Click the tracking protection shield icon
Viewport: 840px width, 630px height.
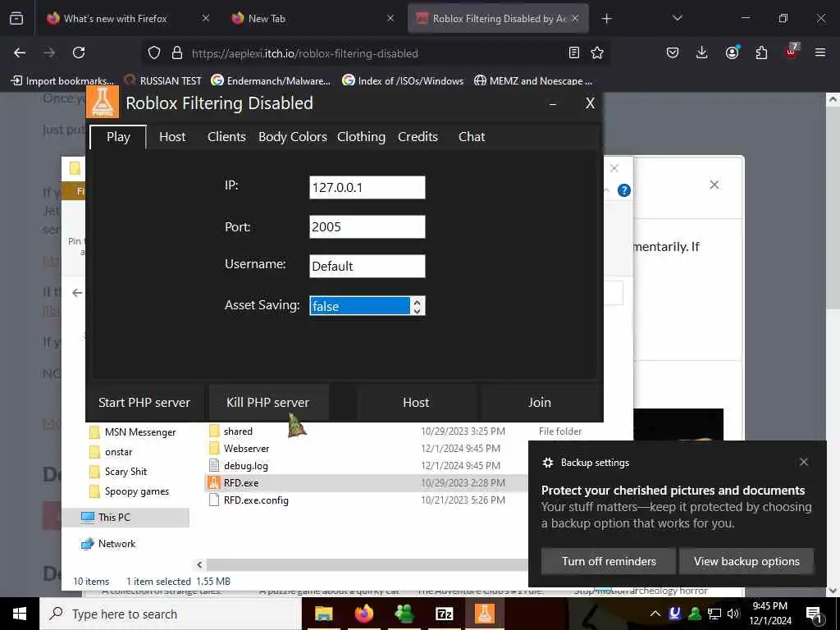(x=154, y=52)
